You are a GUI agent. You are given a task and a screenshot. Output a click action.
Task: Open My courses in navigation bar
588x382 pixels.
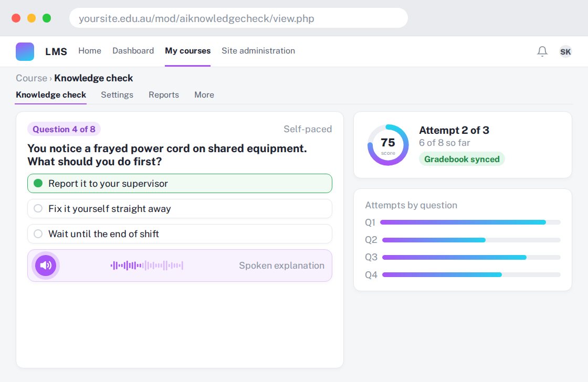pos(188,50)
